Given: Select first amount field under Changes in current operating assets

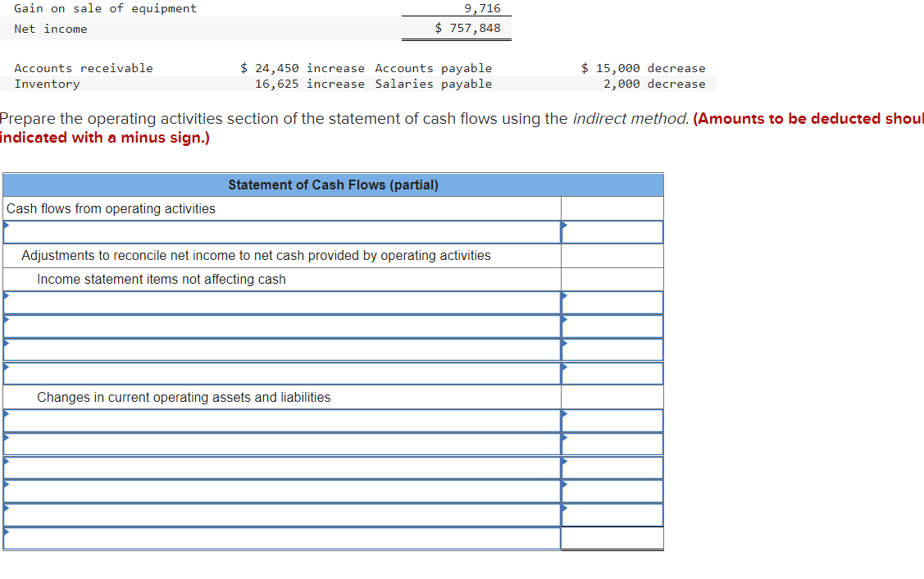Looking at the screenshot, I should click(x=612, y=421).
